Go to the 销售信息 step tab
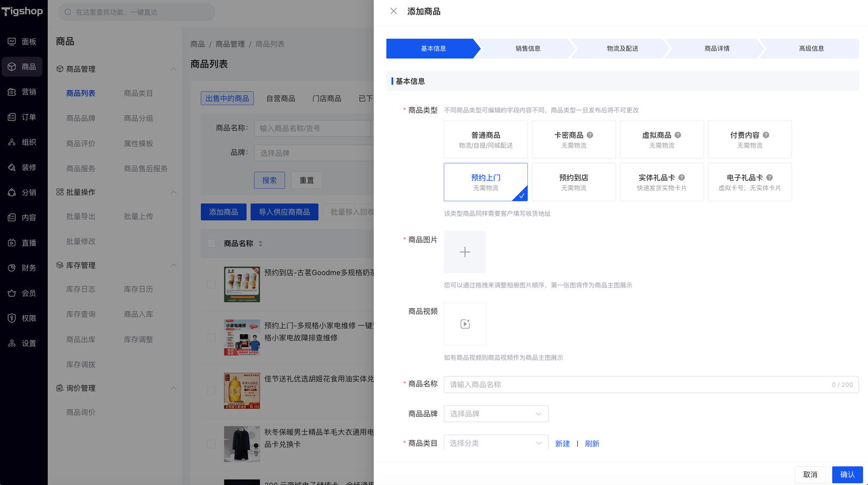Viewport: 868px width, 485px height. [527, 49]
